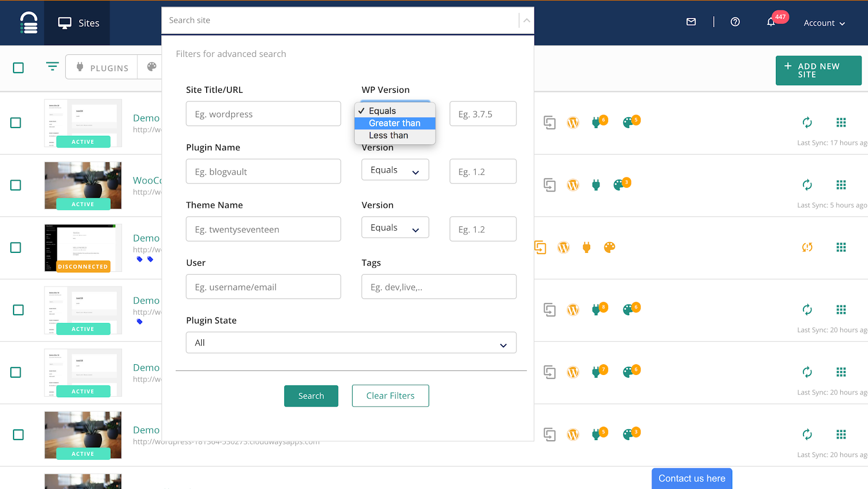Open notifications bell with 447 badge
The width and height of the screenshot is (868, 489).
tap(771, 22)
